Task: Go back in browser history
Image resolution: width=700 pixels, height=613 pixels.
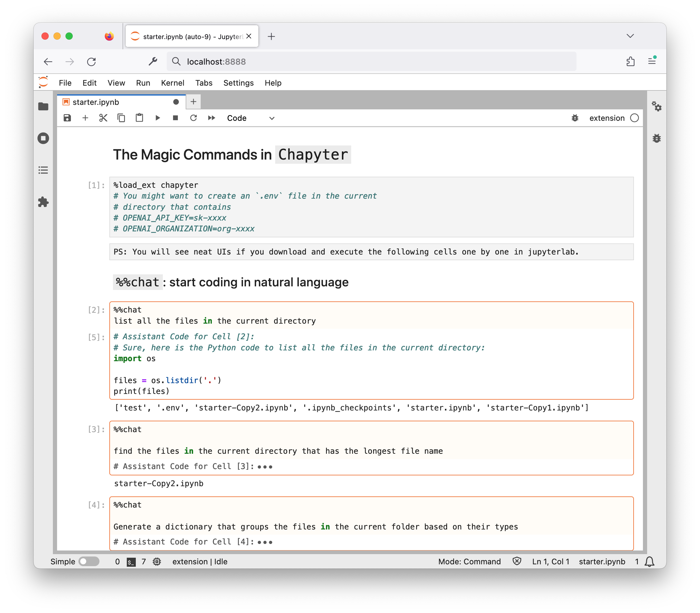Action: pos(48,62)
